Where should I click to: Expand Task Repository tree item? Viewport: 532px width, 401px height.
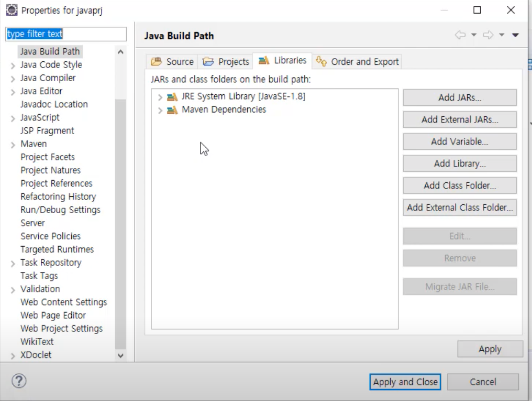point(13,264)
